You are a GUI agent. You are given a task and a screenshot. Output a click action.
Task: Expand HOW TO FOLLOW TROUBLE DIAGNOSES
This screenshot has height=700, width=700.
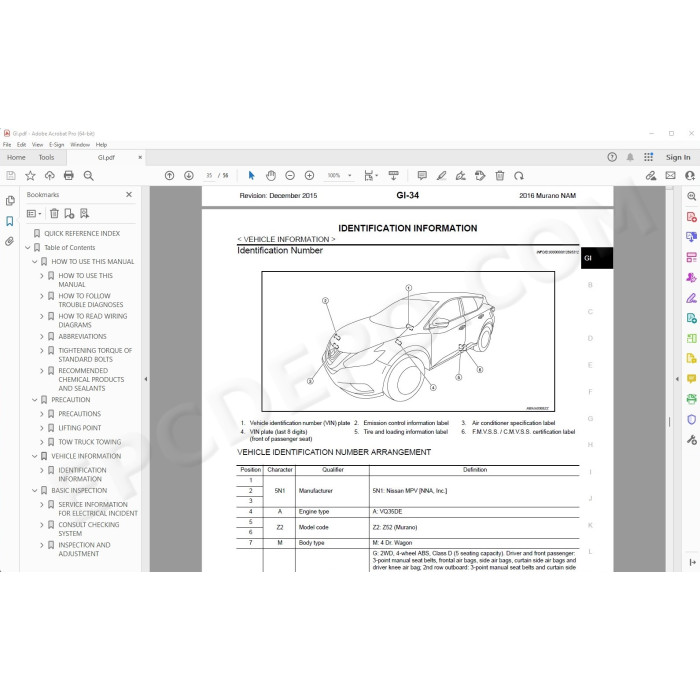click(x=42, y=296)
